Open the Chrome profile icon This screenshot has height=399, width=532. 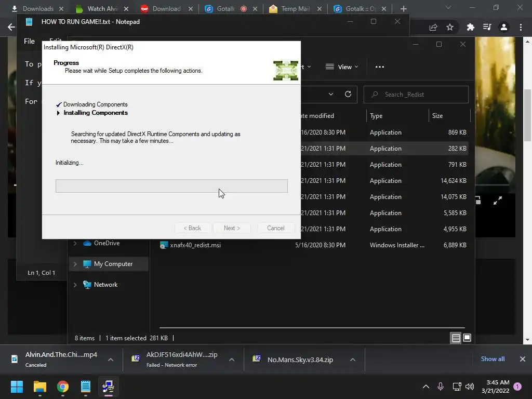tap(504, 27)
